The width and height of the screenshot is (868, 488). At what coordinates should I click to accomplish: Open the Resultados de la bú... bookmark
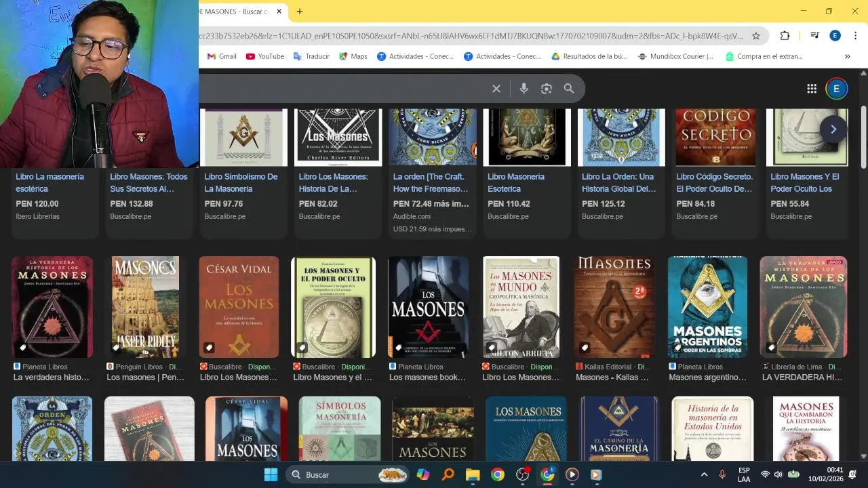pyautogui.click(x=589, y=56)
